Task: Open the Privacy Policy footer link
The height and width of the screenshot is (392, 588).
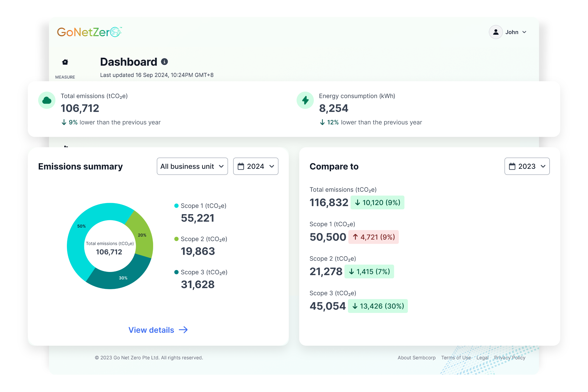Action: coord(510,357)
